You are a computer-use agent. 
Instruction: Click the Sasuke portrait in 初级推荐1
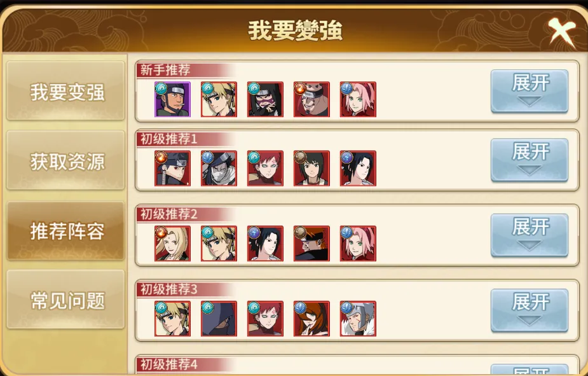tap(358, 169)
